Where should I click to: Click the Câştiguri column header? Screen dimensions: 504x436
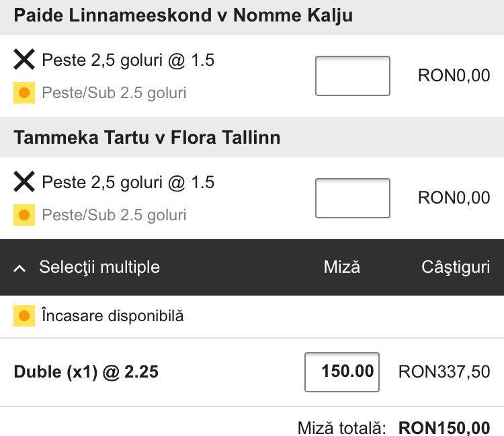click(x=456, y=267)
